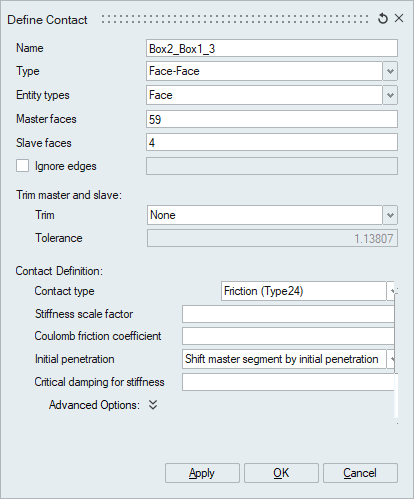Viewport: 414px width, 499px height.
Task: Click the Name field containing Box2_Box1_3
Action: (272, 48)
